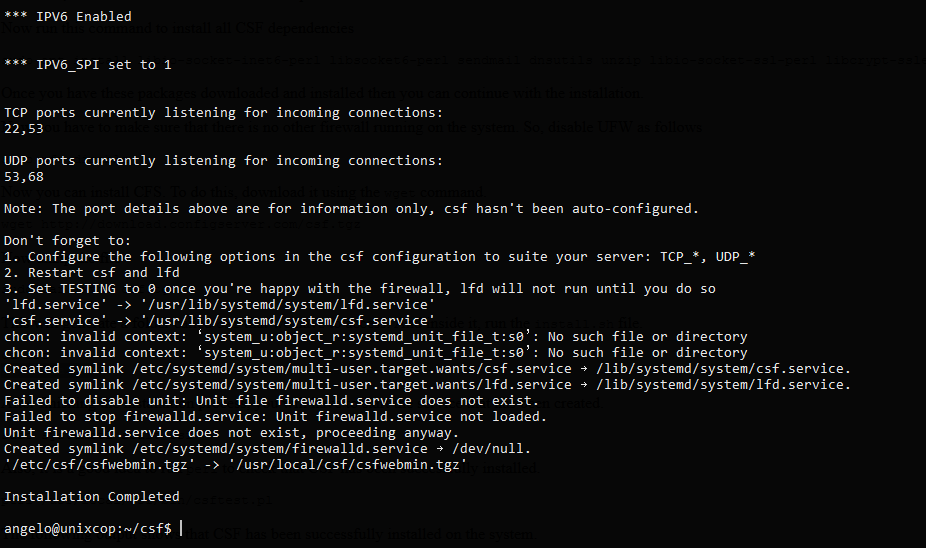
Task: Click the 'Failed to stop firewalld.service' line
Action: click(275, 416)
